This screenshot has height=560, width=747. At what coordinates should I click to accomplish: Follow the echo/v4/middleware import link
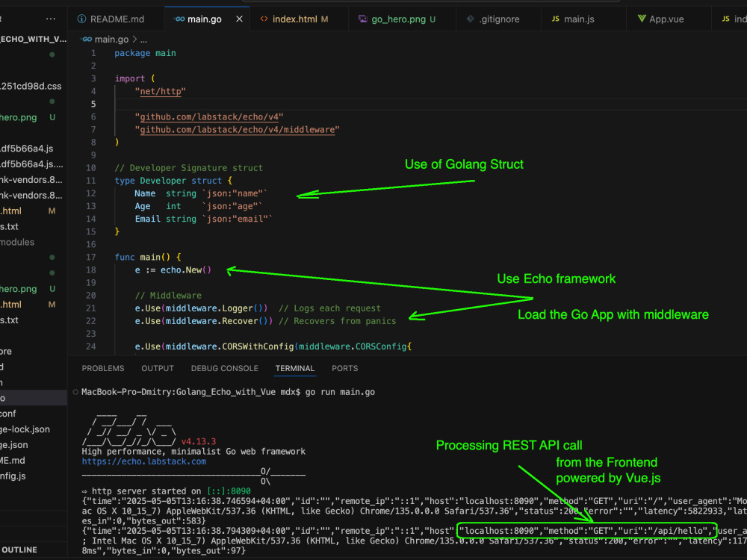pyautogui.click(x=238, y=130)
